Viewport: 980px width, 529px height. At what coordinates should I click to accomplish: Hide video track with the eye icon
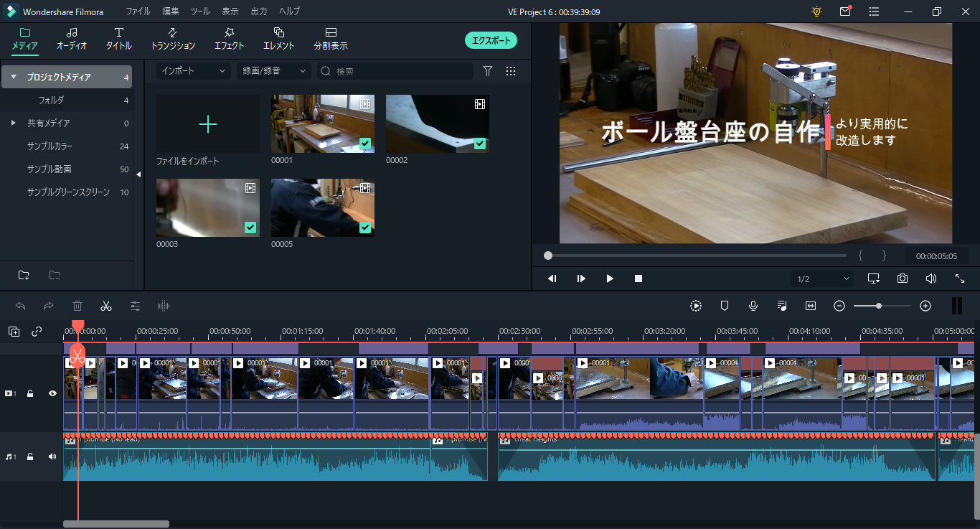tap(52, 393)
